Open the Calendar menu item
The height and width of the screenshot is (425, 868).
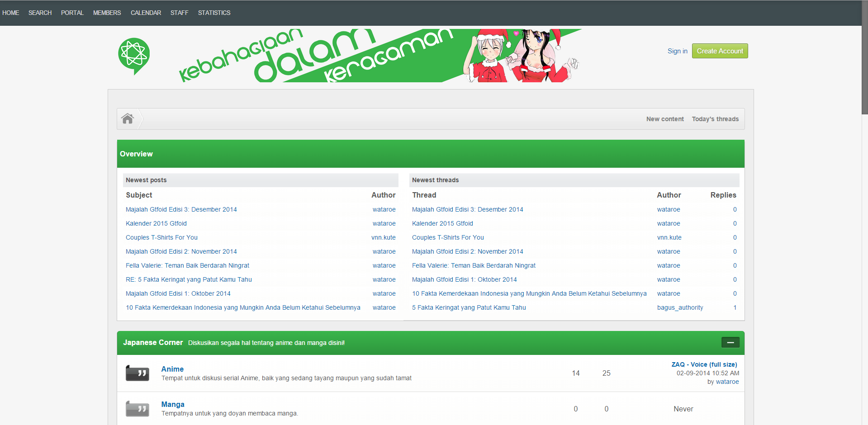146,13
